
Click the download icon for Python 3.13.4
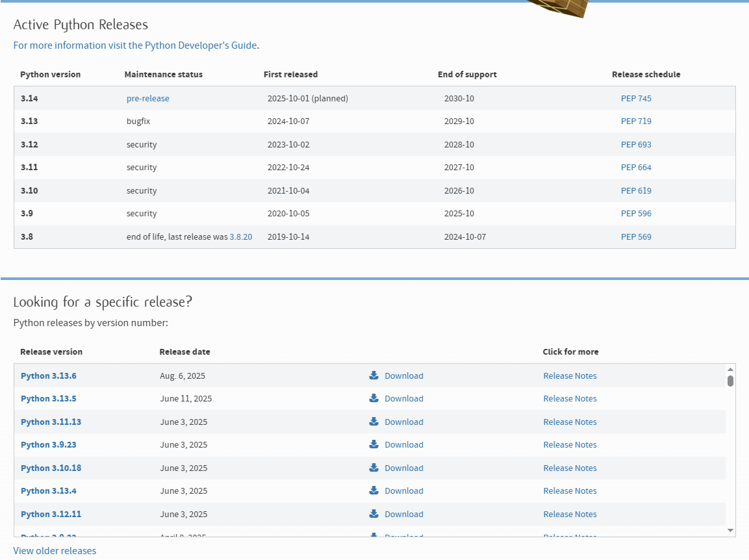point(374,490)
